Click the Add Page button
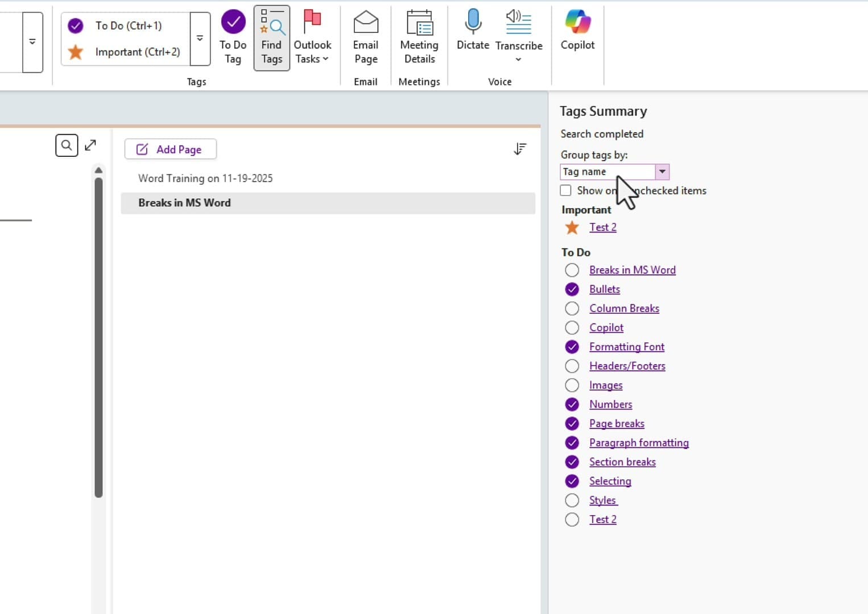The image size is (868, 614). coord(170,149)
